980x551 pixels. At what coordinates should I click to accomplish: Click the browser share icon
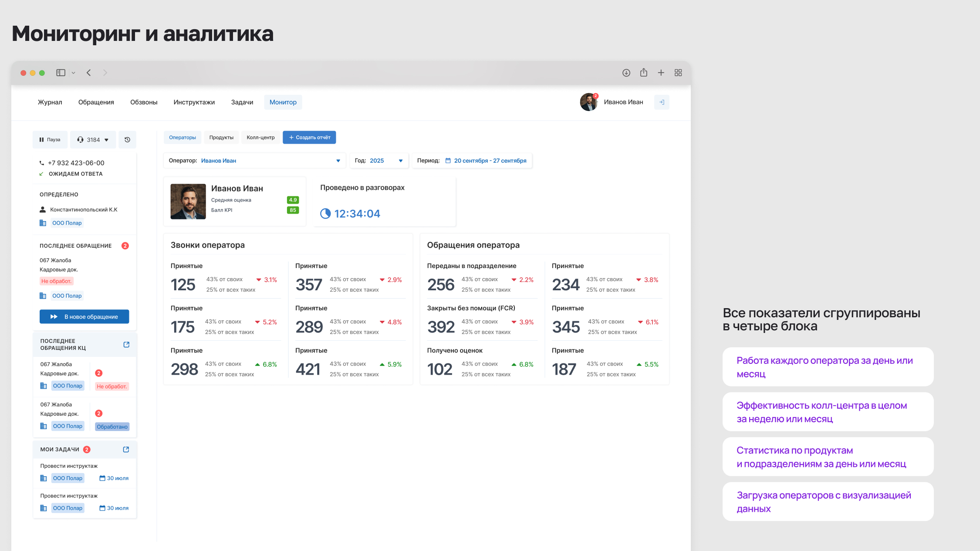[643, 73]
